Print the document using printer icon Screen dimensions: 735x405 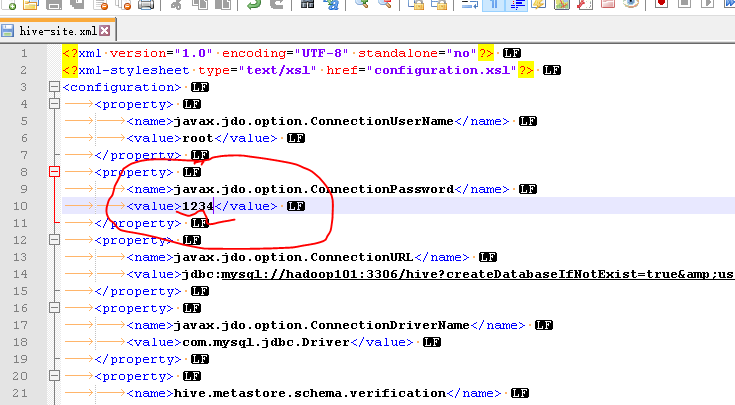point(146,4)
